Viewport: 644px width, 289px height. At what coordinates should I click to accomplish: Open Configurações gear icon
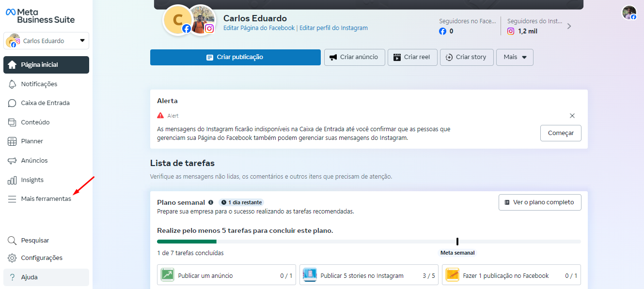(13, 258)
